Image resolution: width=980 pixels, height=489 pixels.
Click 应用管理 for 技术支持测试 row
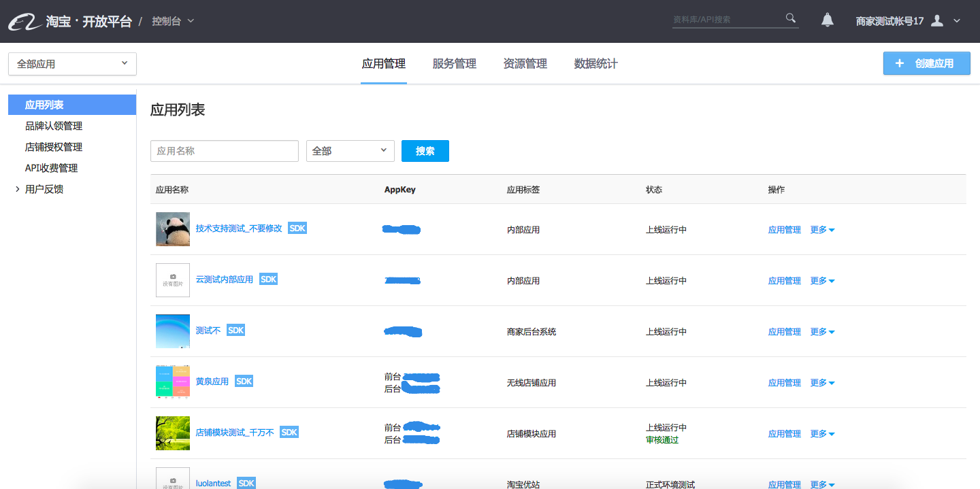click(x=785, y=230)
